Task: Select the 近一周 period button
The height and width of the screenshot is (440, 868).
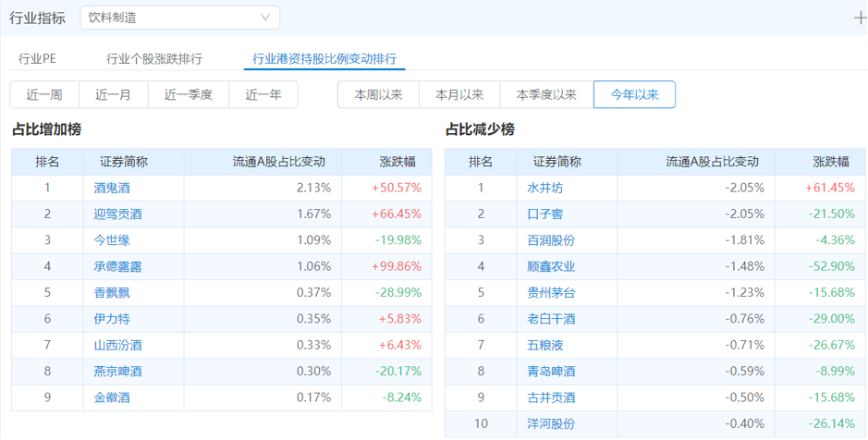Action: (44, 94)
